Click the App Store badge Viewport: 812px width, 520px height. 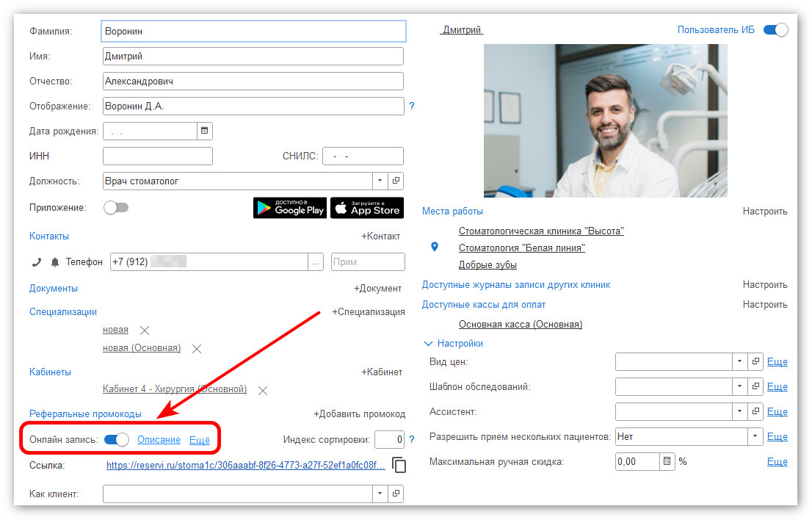pos(367,208)
